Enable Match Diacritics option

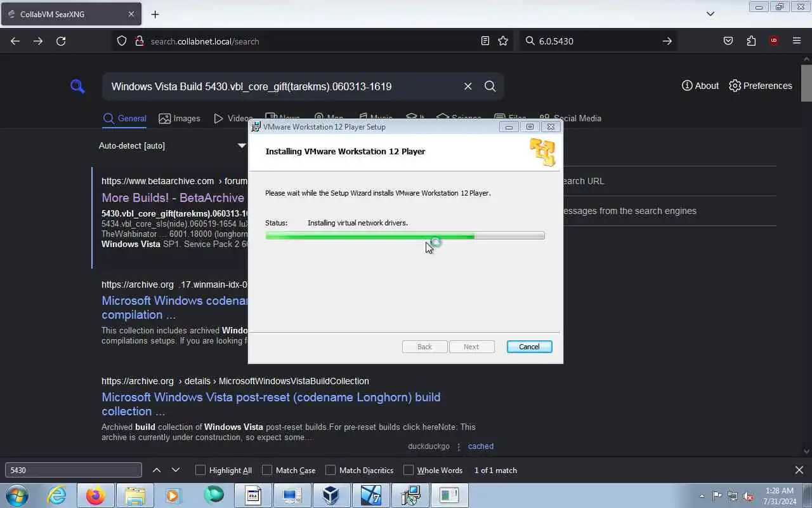pos(331,471)
